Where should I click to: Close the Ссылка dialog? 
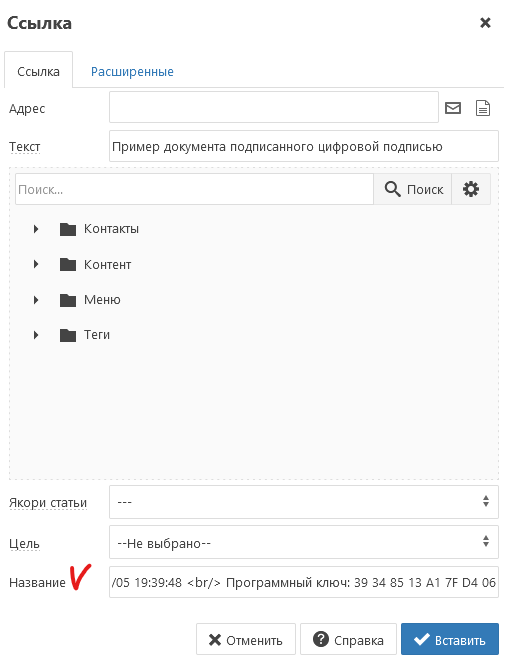tap(485, 22)
